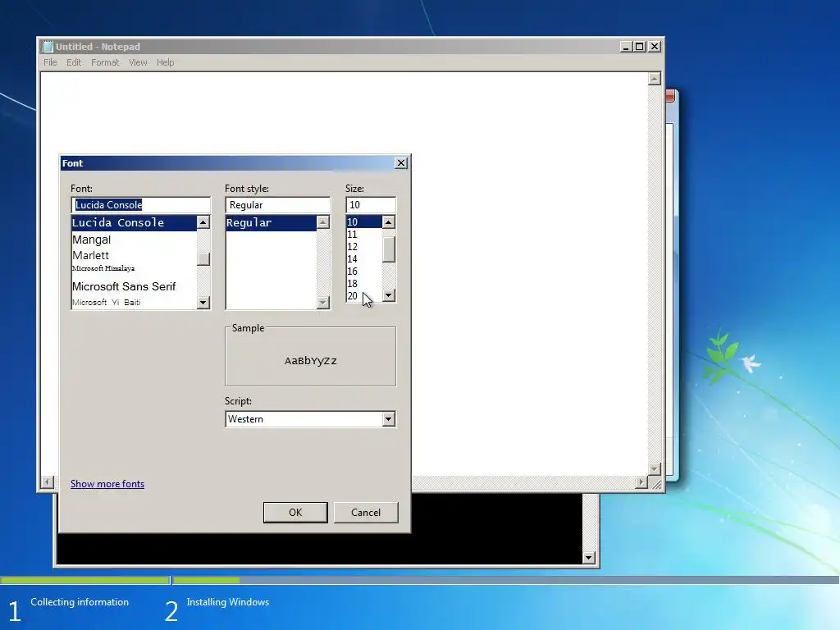Click the Notepad window resize grip
Image resolution: width=840 pixels, height=630 pixels.
click(655, 482)
